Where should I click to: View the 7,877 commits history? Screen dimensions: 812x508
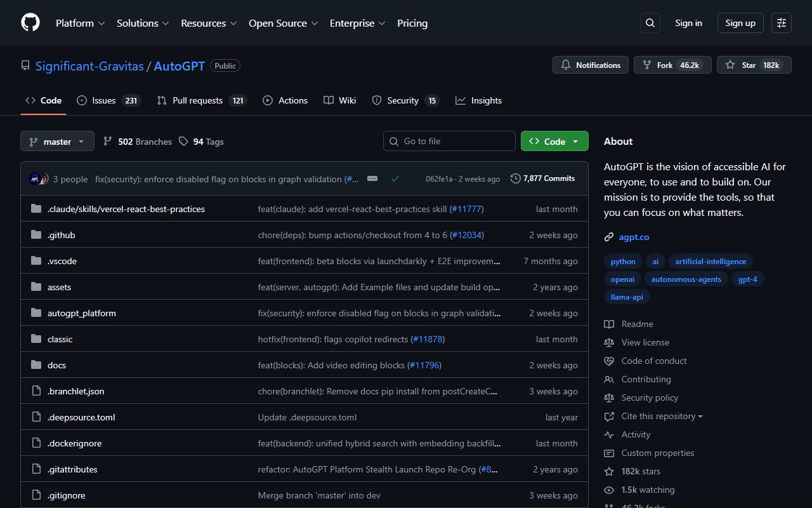tap(543, 178)
